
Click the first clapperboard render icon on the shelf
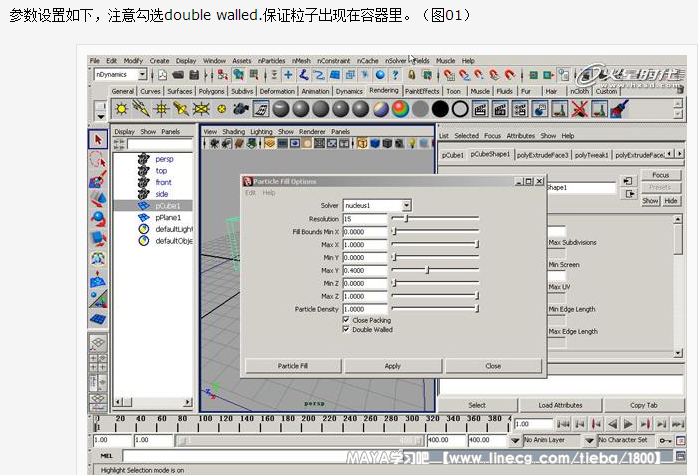[480, 109]
